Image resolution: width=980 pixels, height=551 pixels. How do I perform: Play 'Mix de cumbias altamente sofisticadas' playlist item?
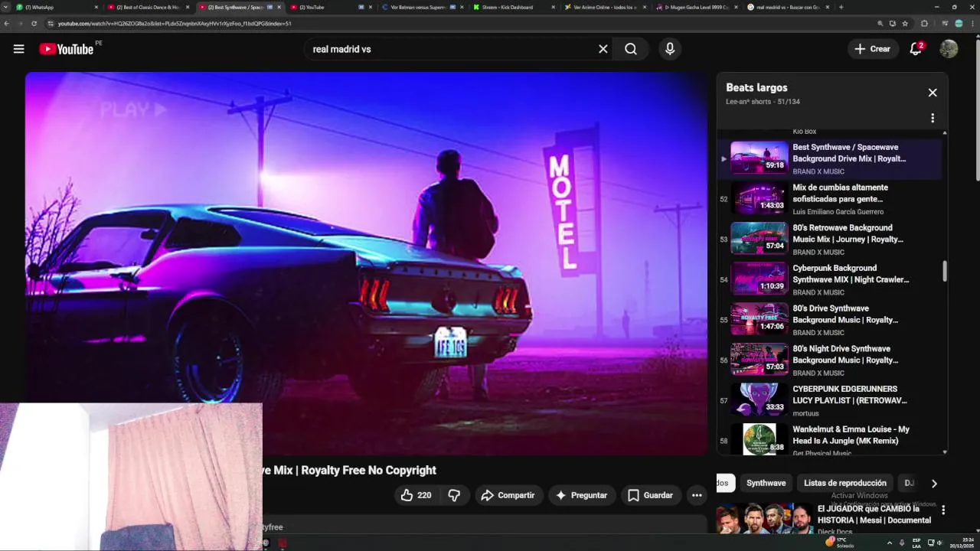tap(829, 199)
